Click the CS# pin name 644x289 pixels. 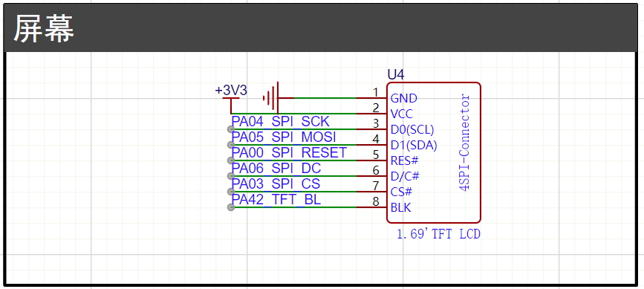coord(402,192)
